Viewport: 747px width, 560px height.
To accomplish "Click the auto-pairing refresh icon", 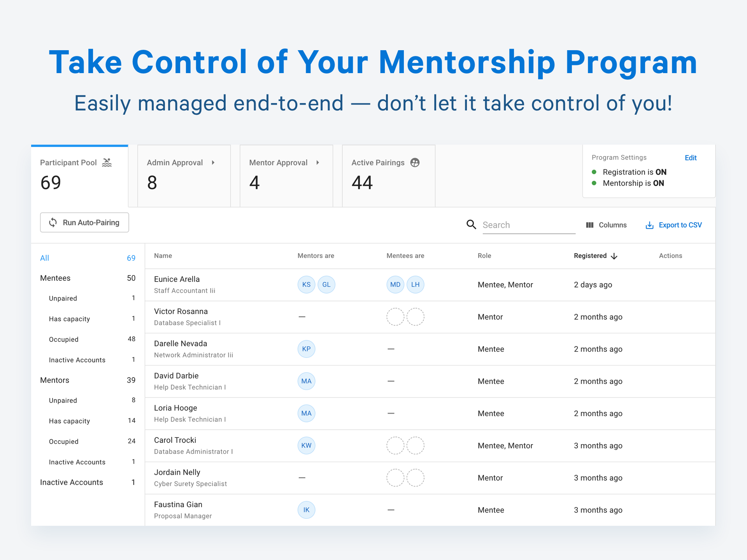I will (x=53, y=222).
